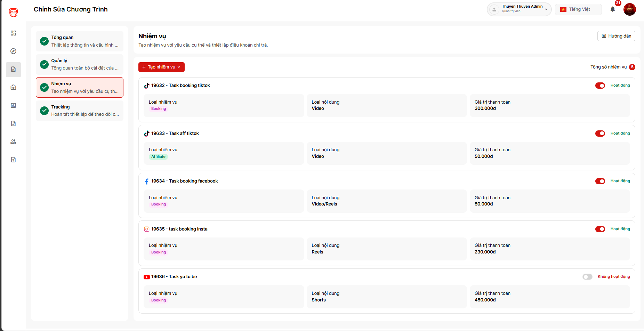
Task: Open the compass explore icon in sidebar
Action: point(13,51)
